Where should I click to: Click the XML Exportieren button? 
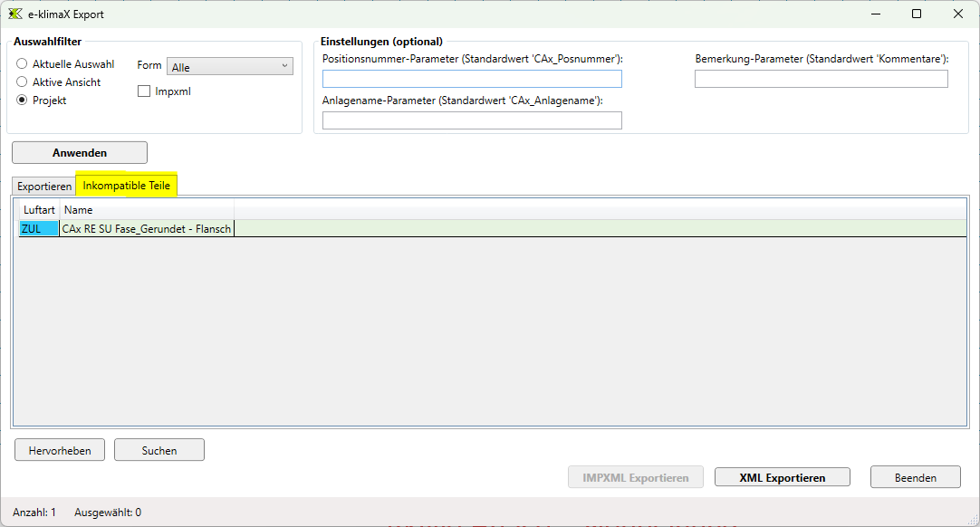(782, 477)
